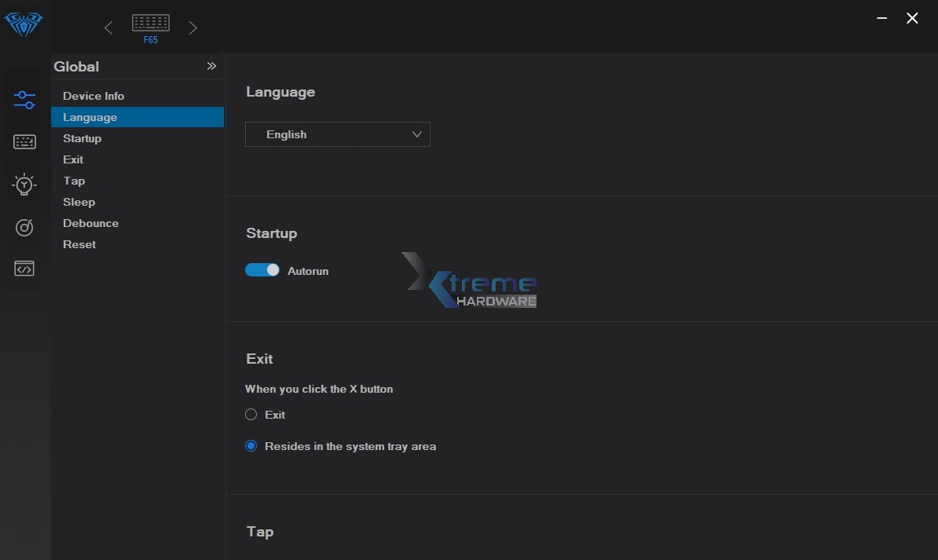
Task: Click the spider logo icon
Action: click(24, 24)
